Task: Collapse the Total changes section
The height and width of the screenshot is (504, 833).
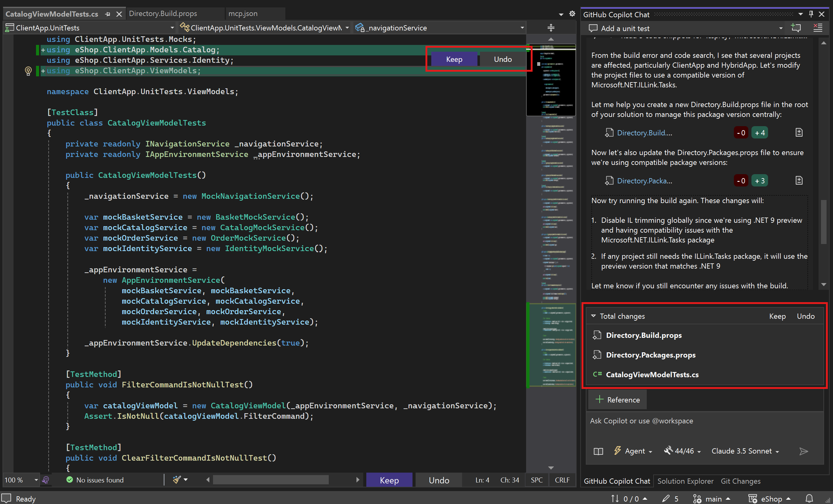Action: coord(593,316)
